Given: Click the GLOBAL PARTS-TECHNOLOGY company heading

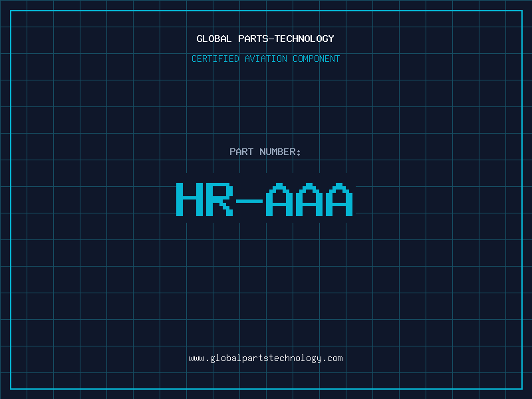Looking at the screenshot, I should (x=265, y=39).
